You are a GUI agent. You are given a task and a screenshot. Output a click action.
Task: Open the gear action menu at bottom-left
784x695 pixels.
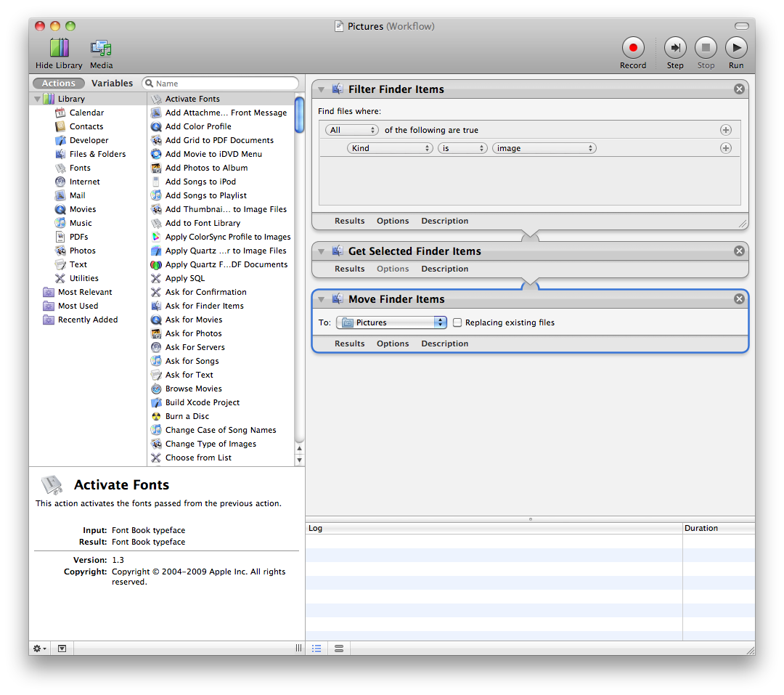click(x=40, y=648)
